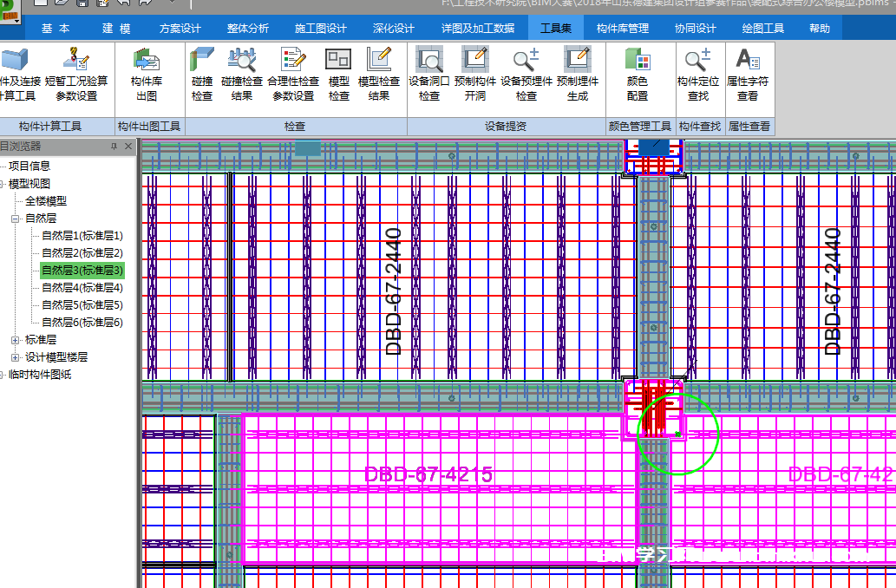The width and height of the screenshot is (896, 588).
Task: Open the 施工图设计 ribbon tab
Action: (x=320, y=29)
